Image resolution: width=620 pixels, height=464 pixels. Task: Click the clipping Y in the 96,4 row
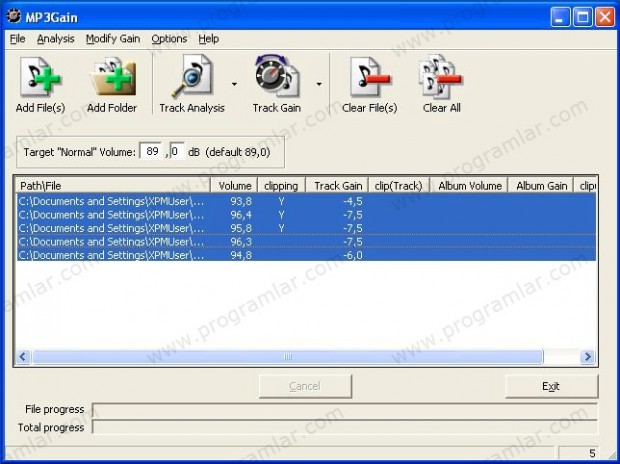click(281, 215)
